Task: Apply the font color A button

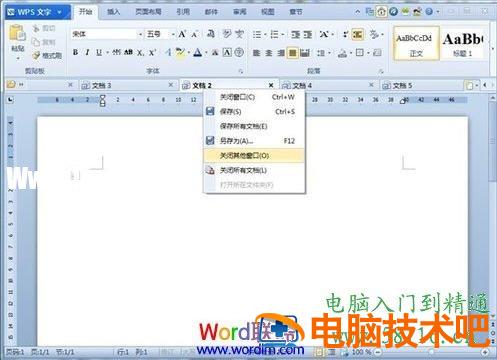Action: point(198,53)
